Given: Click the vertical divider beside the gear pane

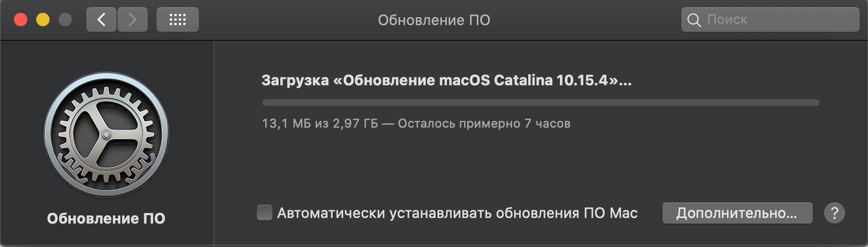Looking at the screenshot, I should pyautogui.click(x=214, y=144).
